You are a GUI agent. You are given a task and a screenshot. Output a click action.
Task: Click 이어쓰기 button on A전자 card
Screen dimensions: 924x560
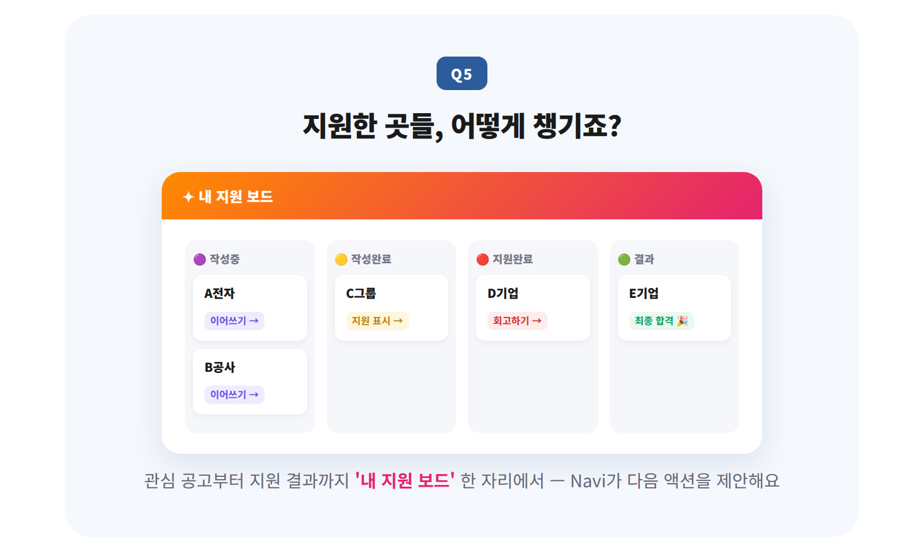pyautogui.click(x=234, y=320)
